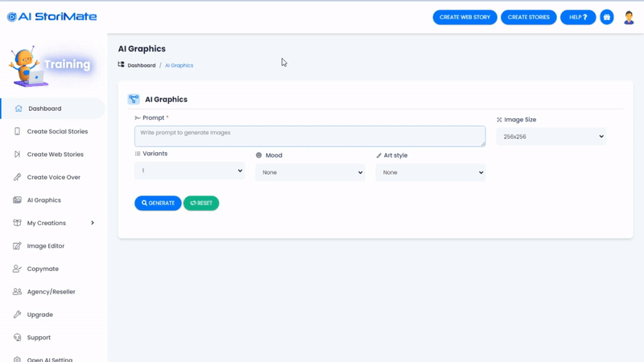This screenshot has height=362, width=644.
Task: Click the Open AI Setting gear icon
Action: click(17, 359)
